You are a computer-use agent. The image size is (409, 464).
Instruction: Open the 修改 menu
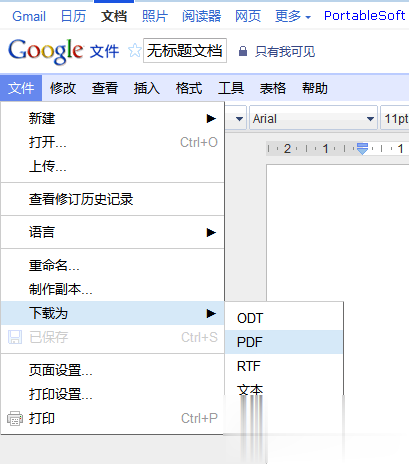pos(63,88)
